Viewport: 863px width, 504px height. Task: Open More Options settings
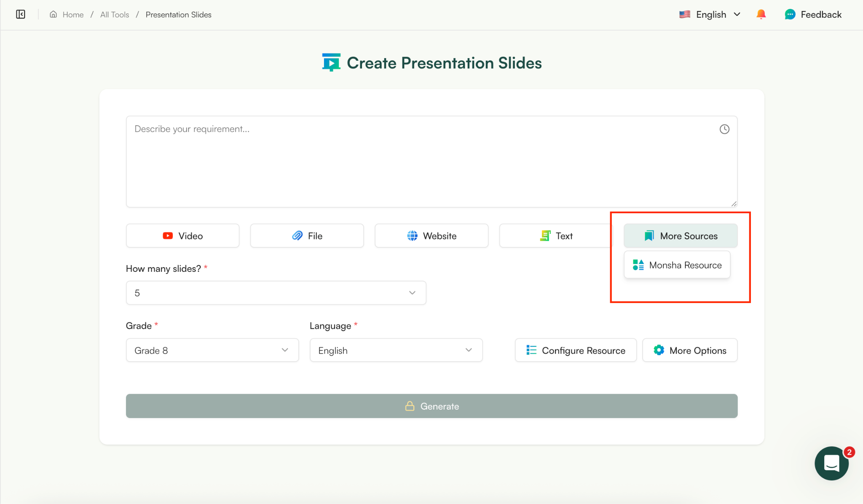tap(689, 350)
